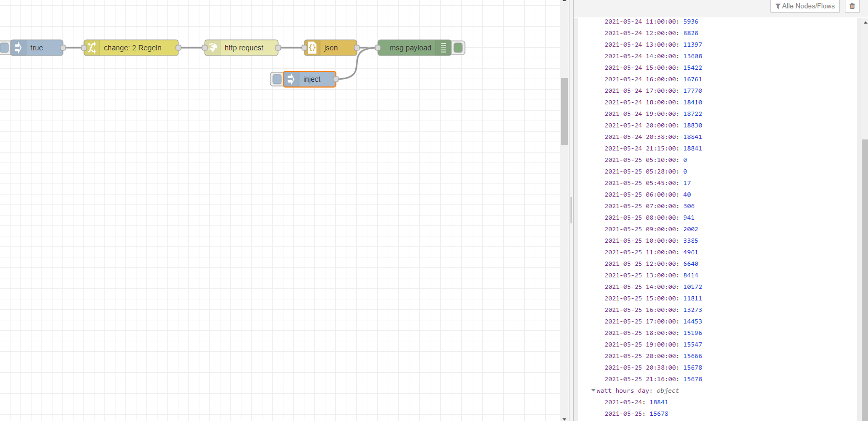Select entry 2021-05-25 05:28:00: 0

646,171
